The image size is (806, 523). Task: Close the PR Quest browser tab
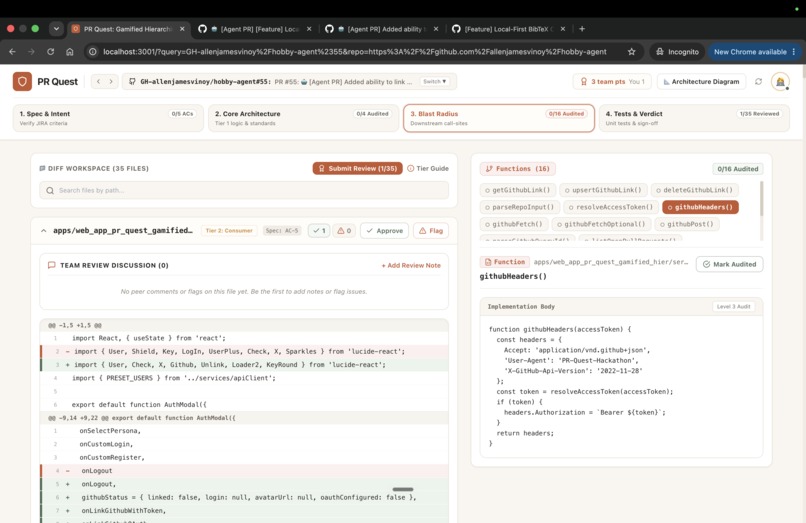182,29
